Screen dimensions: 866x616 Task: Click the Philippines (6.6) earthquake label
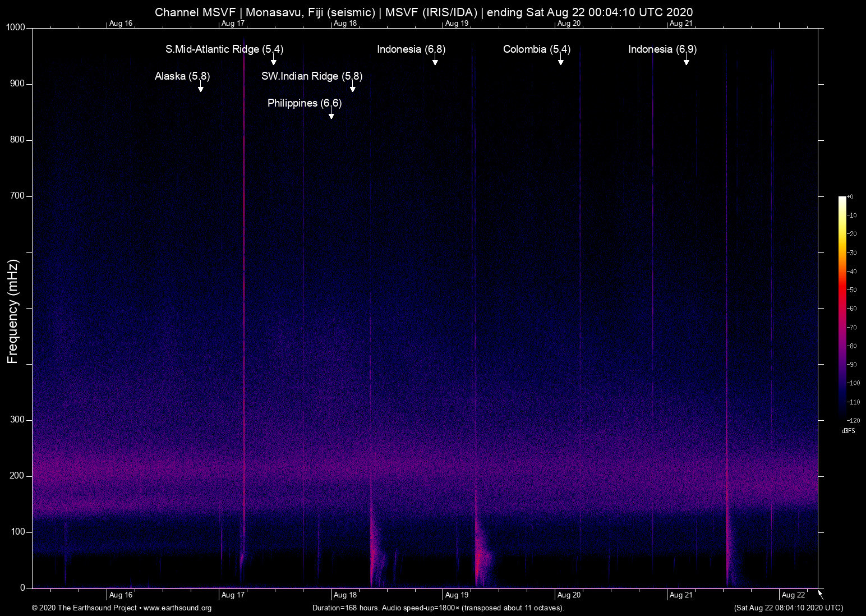click(305, 103)
